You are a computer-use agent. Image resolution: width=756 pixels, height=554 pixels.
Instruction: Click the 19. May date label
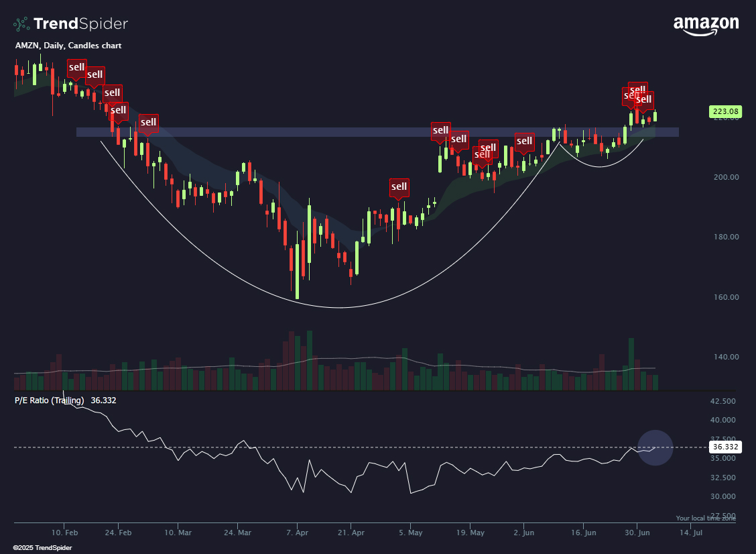coord(470,533)
